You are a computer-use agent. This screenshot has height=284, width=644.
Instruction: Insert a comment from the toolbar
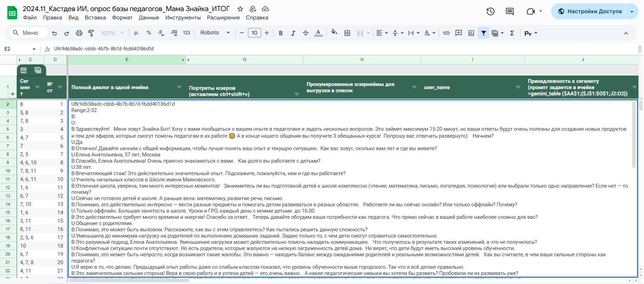(458, 33)
